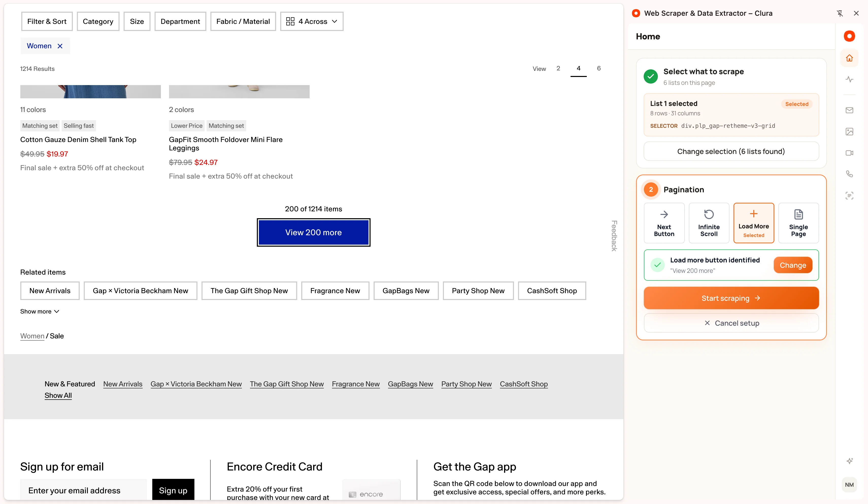
Task: Click Cancel setup
Action: (x=731, y=323)
